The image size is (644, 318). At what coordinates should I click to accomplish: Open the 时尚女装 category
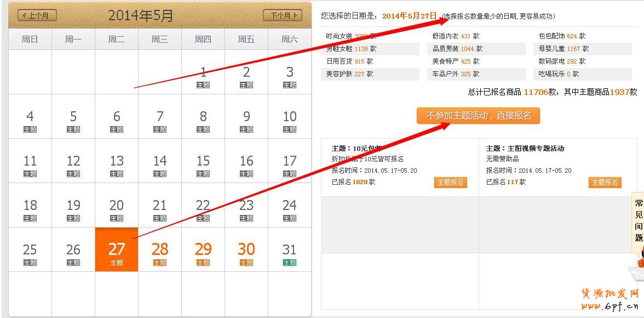[340, 36]
